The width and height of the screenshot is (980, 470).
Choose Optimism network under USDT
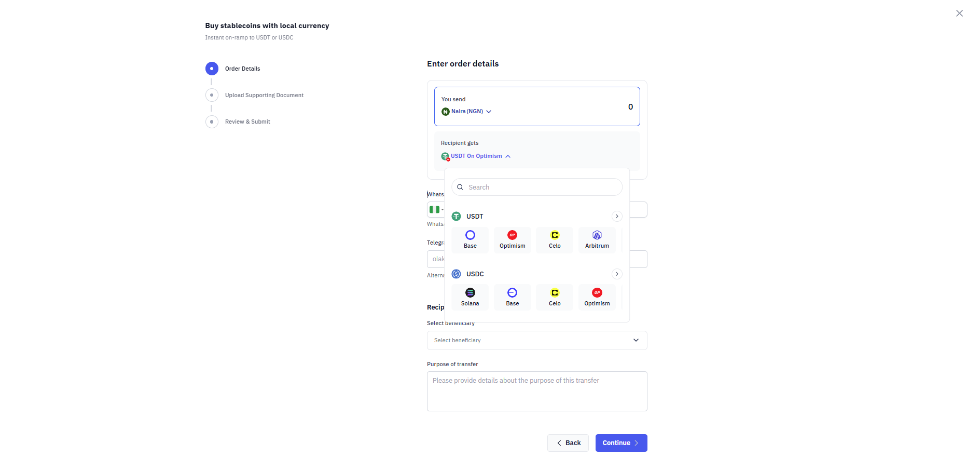click(x=512, y=240)
